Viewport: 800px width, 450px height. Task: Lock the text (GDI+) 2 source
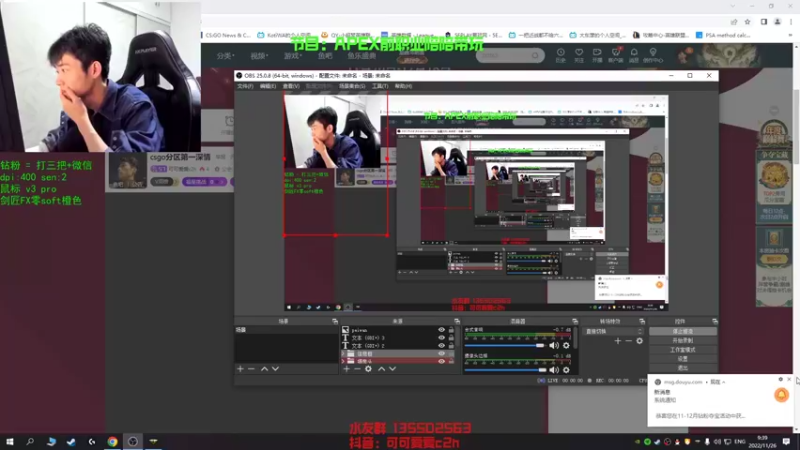pyautogui.click(x=451, y=345)
